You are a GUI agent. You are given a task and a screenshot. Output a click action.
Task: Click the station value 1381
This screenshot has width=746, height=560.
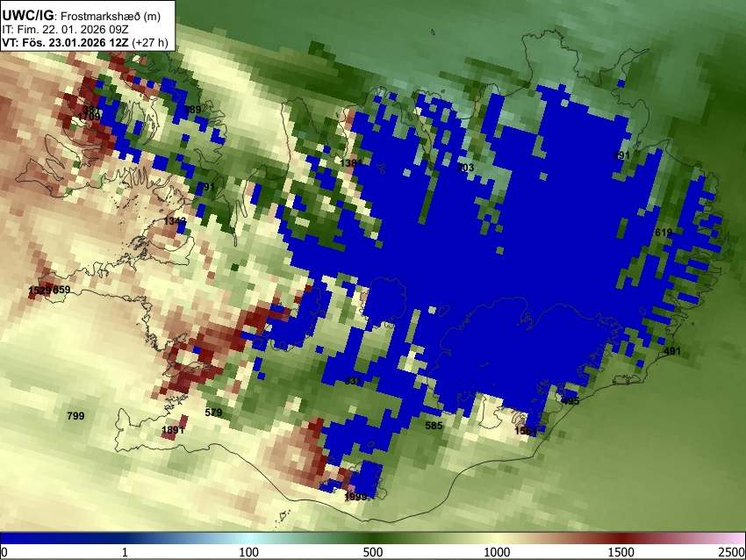click(351, 163)
